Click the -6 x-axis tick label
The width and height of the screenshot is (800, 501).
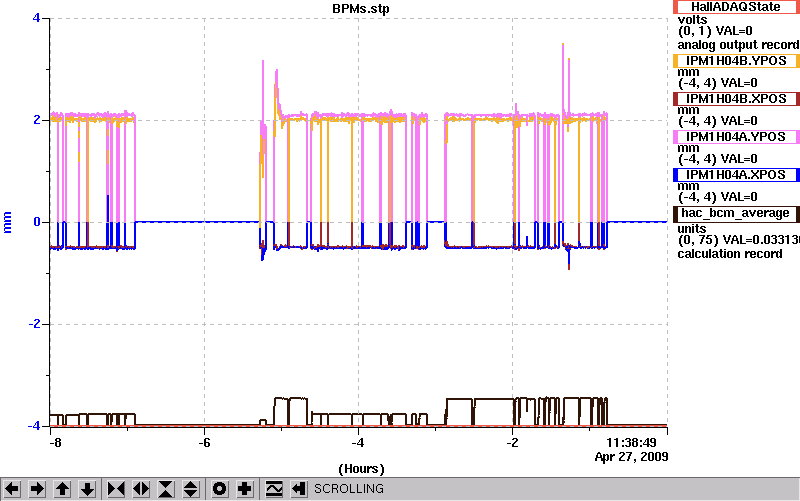tap(204, 442)
